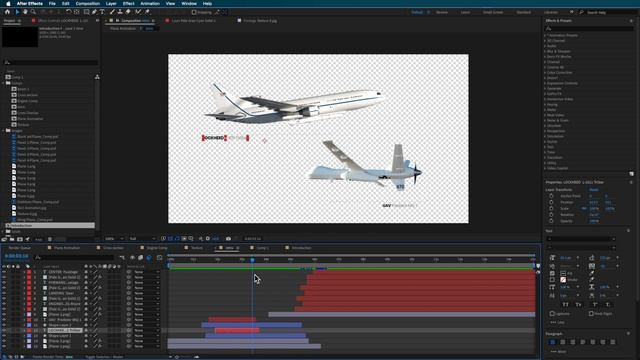The width and height of the screenshot is (640, 360).
Task: Take a snapshot with the camera icon
Action: 229,238
